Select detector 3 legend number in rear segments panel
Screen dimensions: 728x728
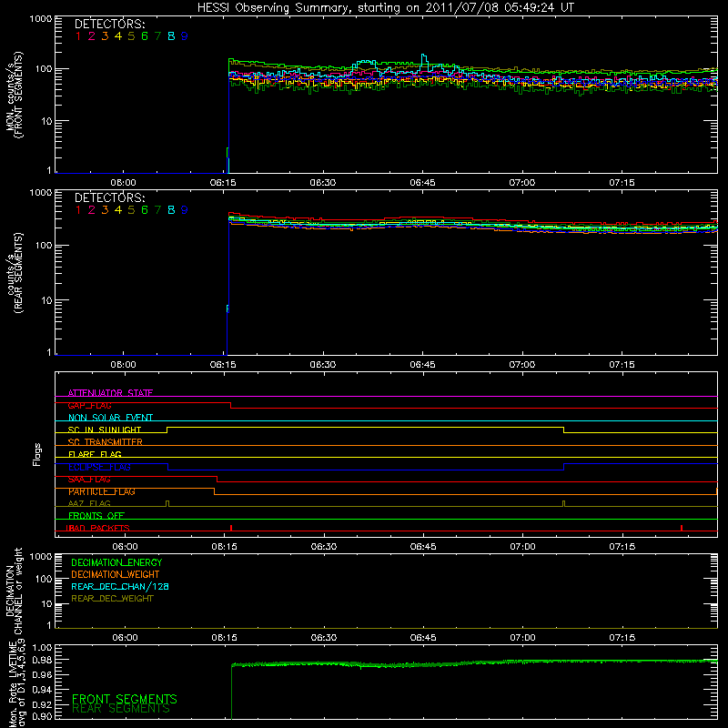click(105, 210)
